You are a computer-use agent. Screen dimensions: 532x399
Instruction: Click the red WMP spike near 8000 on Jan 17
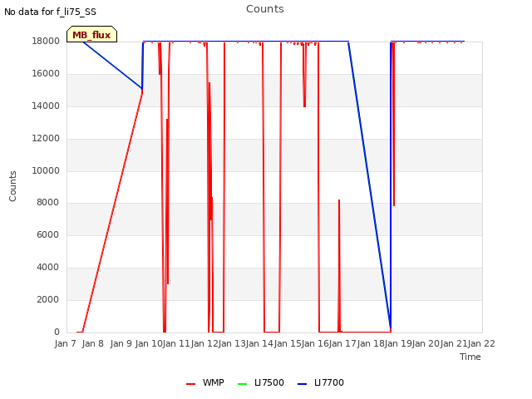tap(339, 264)
